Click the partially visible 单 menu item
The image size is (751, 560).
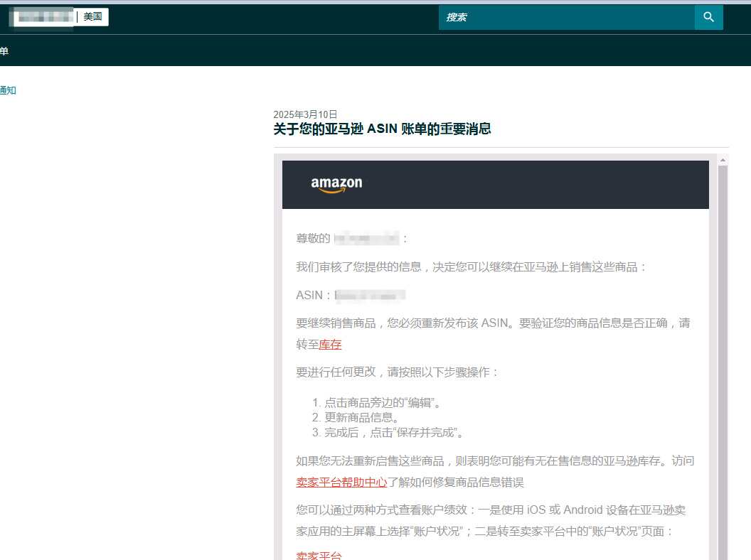(x=4, y=50)
